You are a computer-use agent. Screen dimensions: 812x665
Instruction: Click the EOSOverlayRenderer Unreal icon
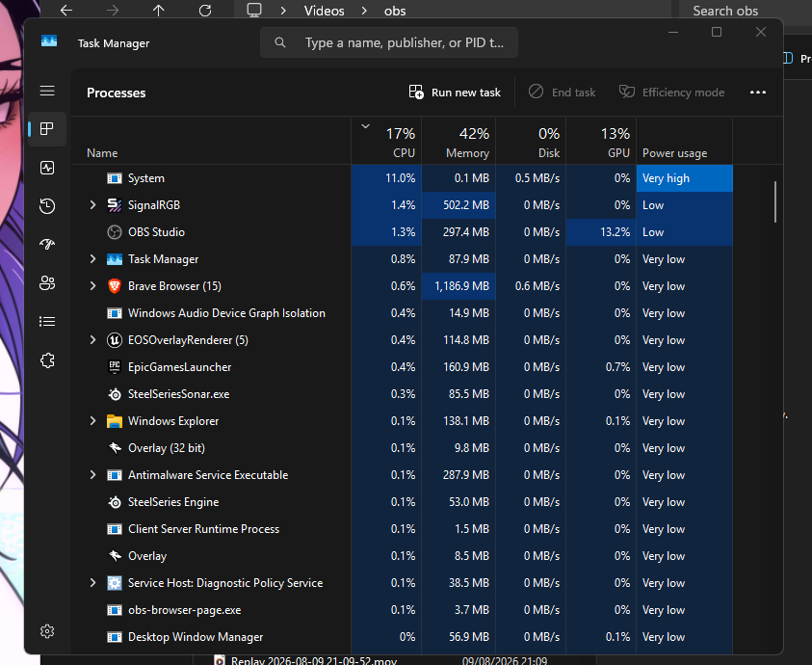click(x=115, y=340)
